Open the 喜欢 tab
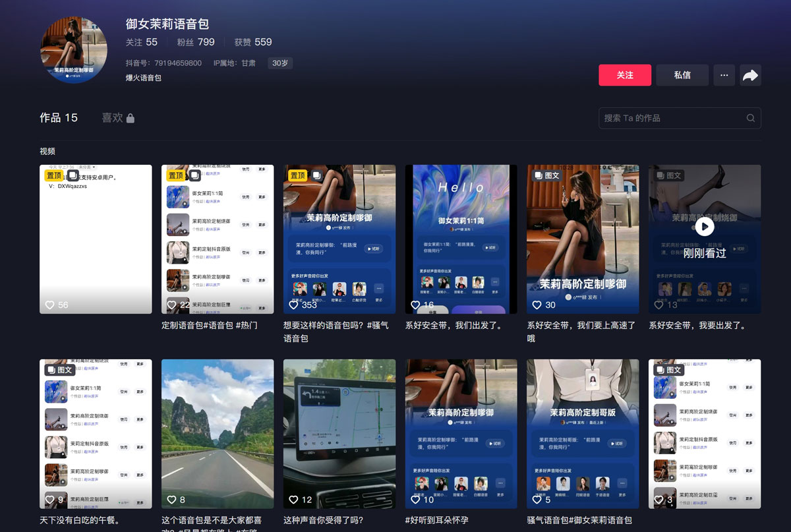Viewport: 791px width, 532px height. click(x=113, y=117)
